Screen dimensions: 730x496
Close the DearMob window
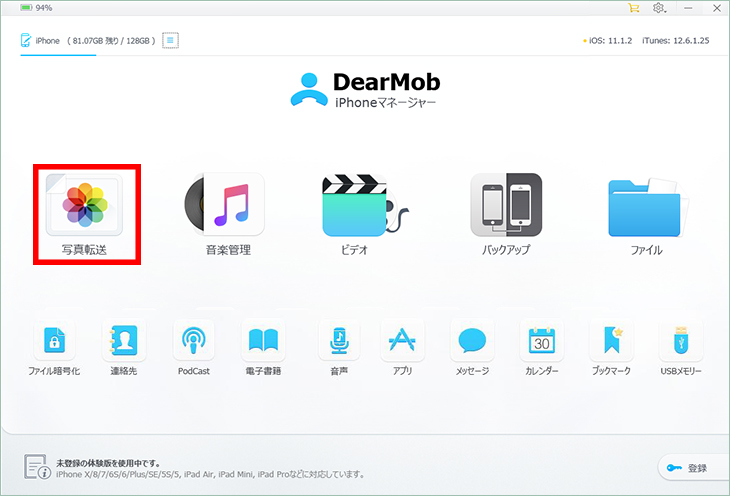717,8
